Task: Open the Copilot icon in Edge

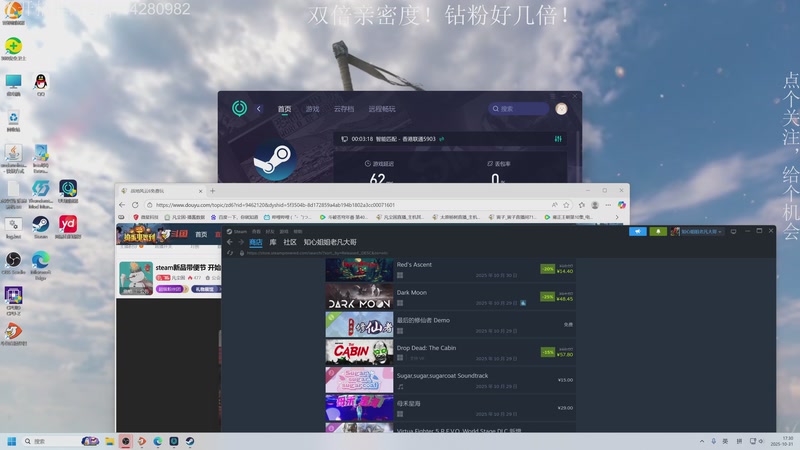Action: [621, 205]
